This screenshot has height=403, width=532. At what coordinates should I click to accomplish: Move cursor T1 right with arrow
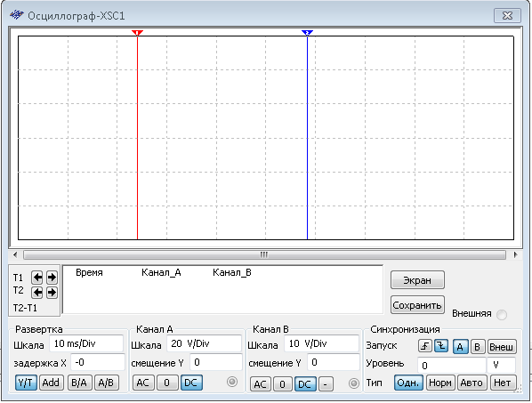click(52, 278)
